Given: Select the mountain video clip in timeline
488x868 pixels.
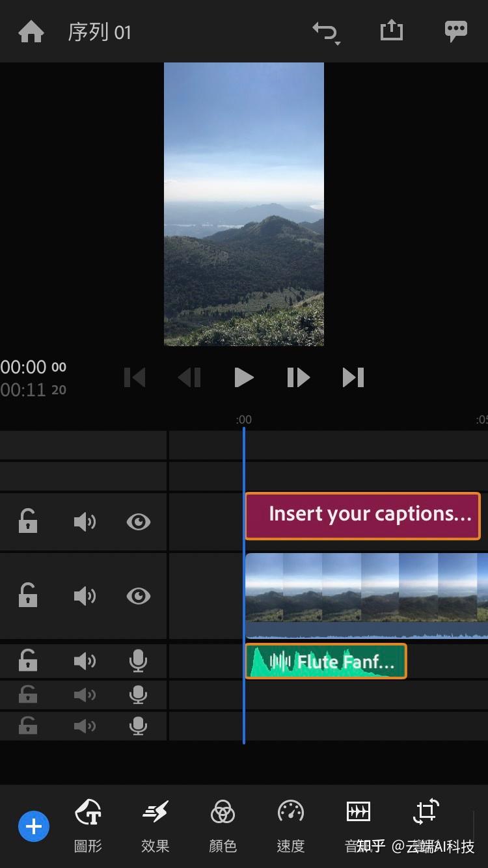Looking at the screenshot, I should coord(366,595).
